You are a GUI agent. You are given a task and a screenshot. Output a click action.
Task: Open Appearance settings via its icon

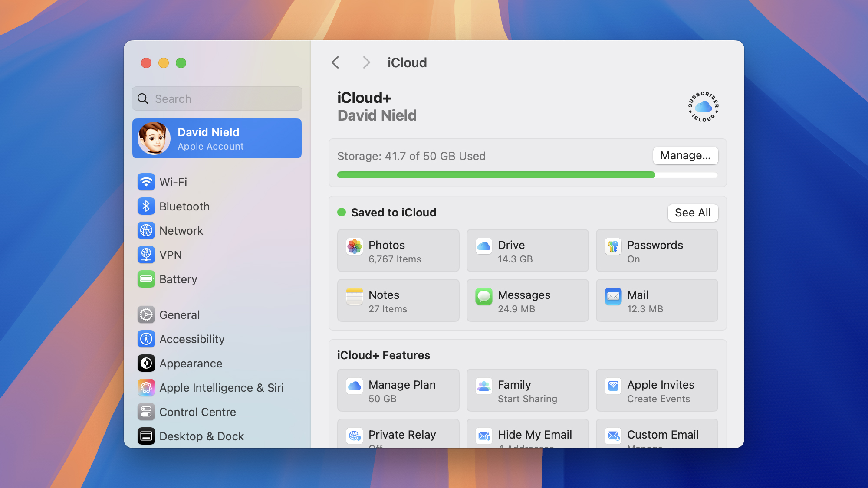pos(147,363)
